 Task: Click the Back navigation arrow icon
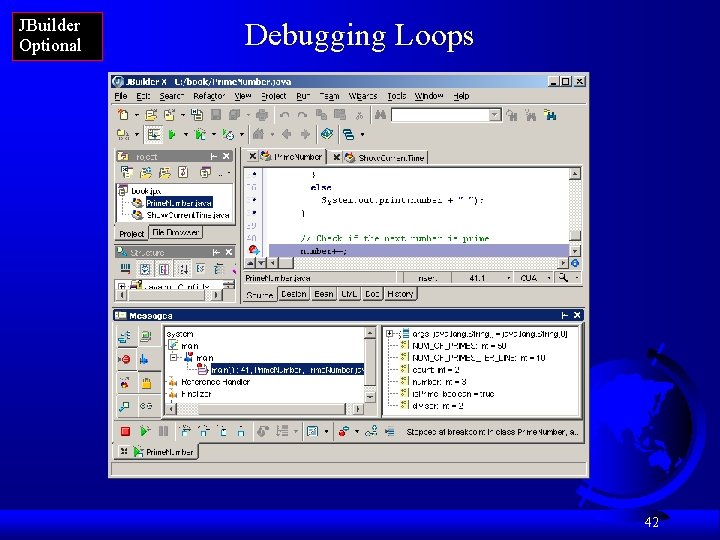287,134
